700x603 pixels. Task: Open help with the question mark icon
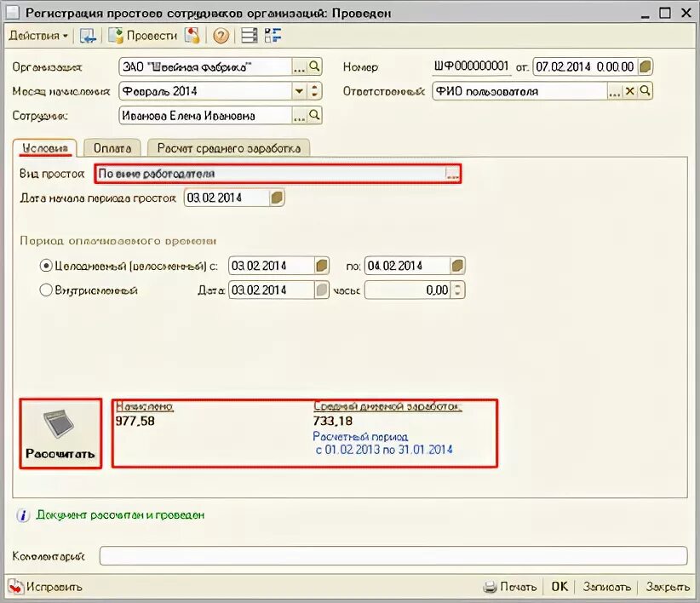[221, 36]
